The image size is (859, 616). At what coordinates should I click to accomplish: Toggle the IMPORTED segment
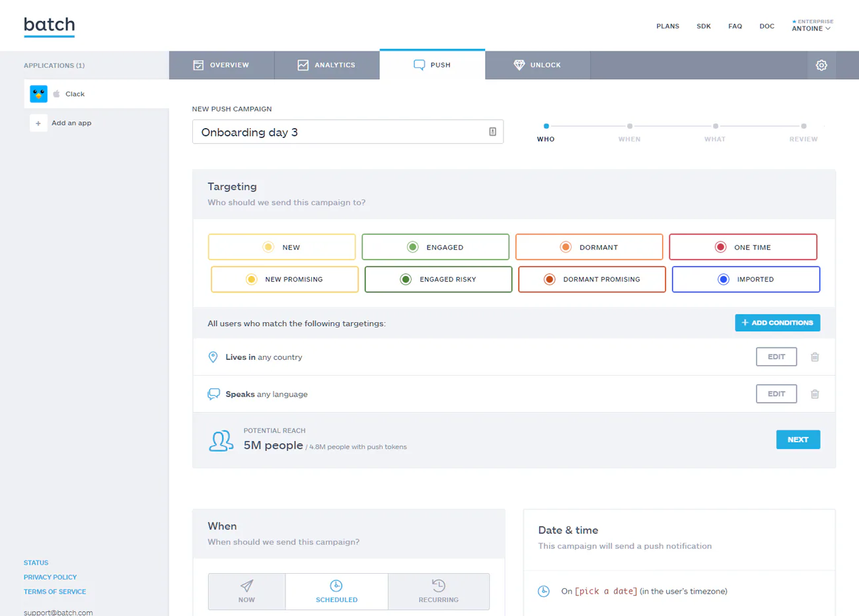[746, 279]
